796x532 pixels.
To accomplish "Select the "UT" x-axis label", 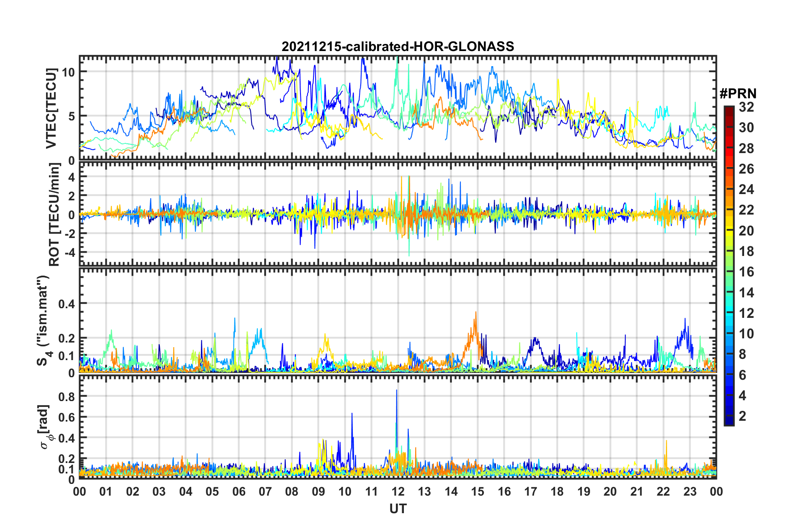I will 398,509.
